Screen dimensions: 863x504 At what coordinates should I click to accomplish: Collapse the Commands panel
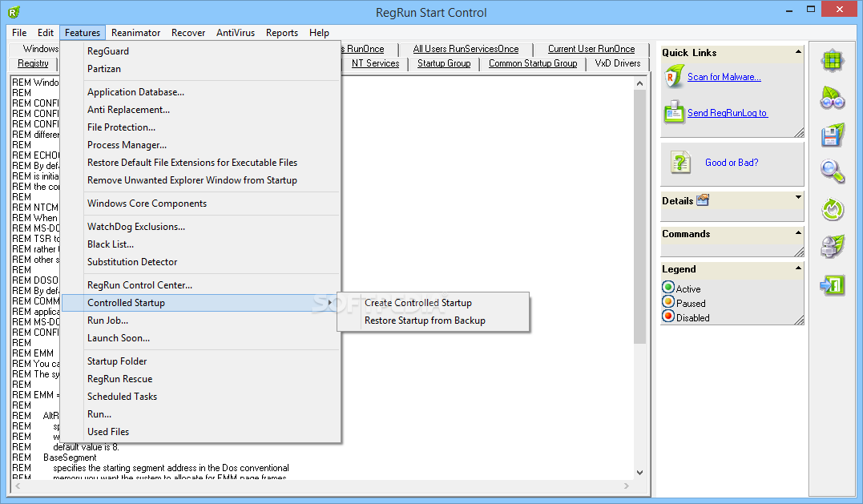point(798,232)
